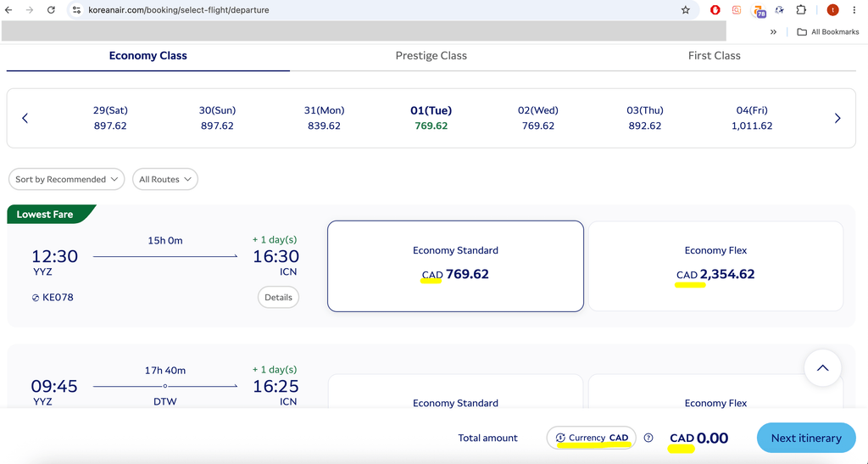Image resolution: width=868 pixels, height=464 pixels.
Task: Click the blue swirl extension icon
Action: pyautogui.click(x=780, y=10)
